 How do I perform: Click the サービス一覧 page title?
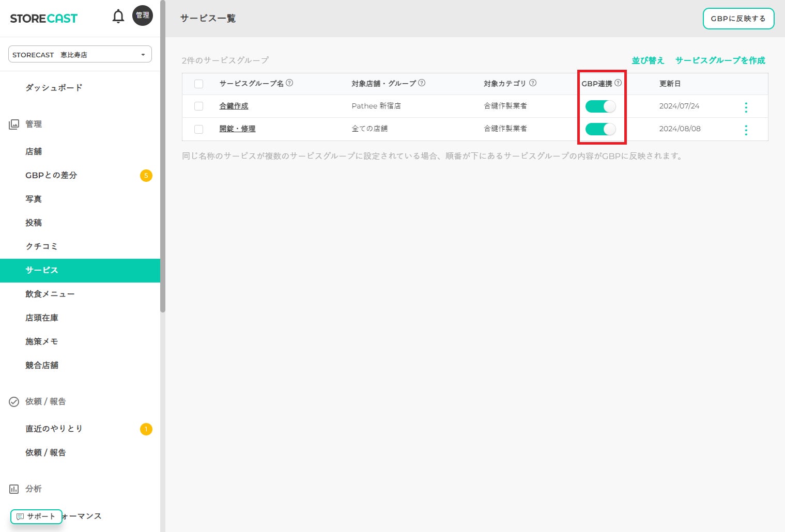coord(208,19)
